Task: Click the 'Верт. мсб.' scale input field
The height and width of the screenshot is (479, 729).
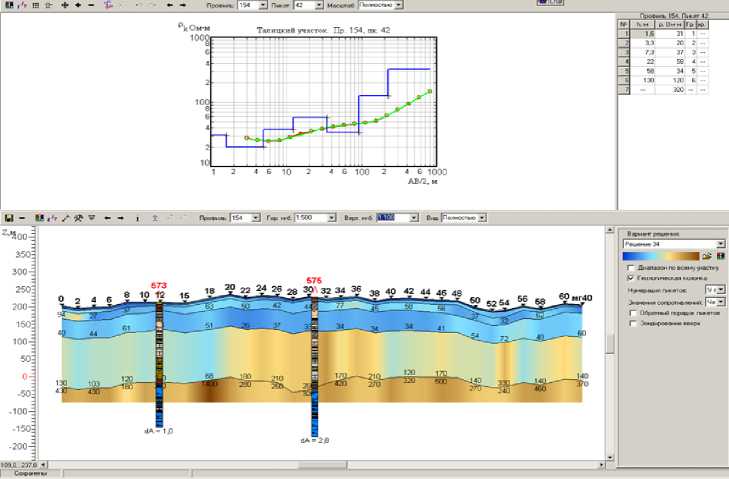Action: tap(384, 217)
